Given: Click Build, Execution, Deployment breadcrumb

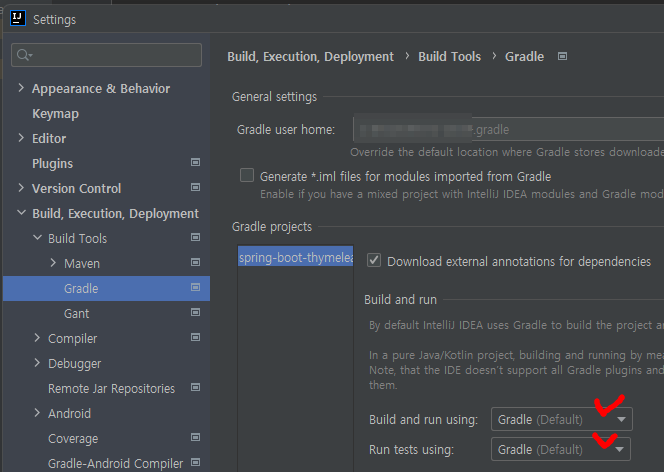Looking at the screenshot, I should [310, 57].
